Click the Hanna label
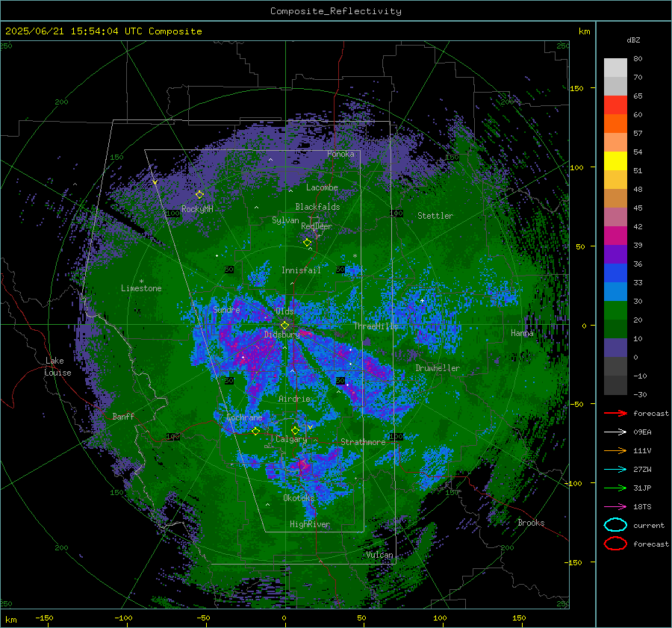The height and width of the screenshot is (628, 672). [522, 332]
